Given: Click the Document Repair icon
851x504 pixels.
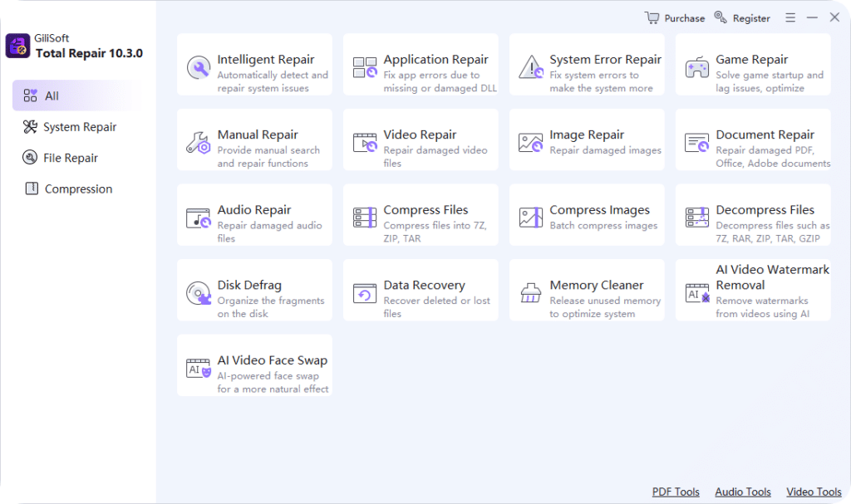Looking at the screenshot, I should tap(697, 143).
